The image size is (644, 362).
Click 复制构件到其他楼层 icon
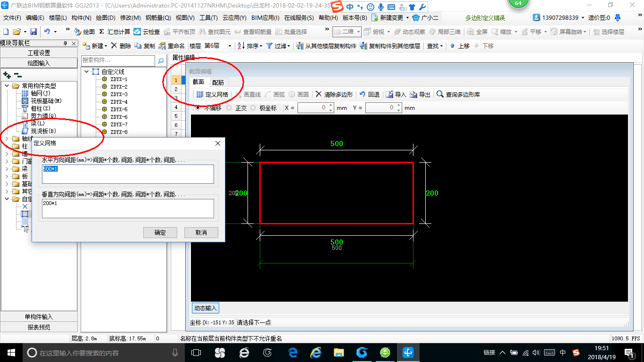tap(390, 46)
